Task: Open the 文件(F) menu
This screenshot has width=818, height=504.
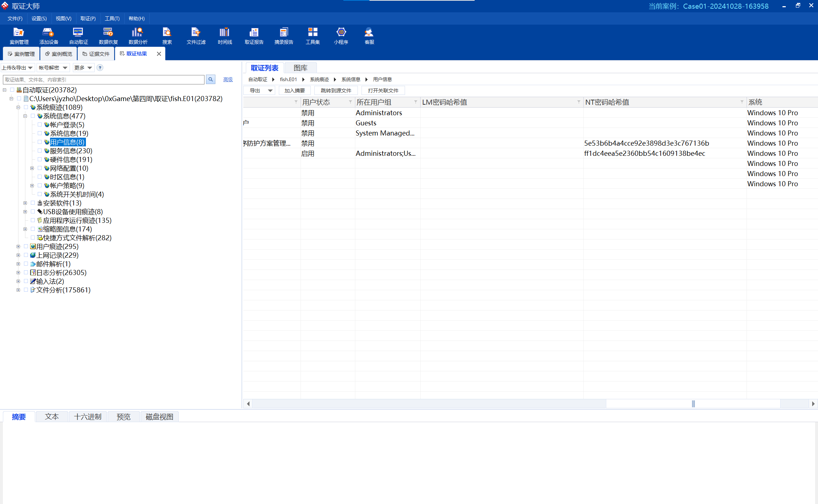Action: click(x=15, y=18)
